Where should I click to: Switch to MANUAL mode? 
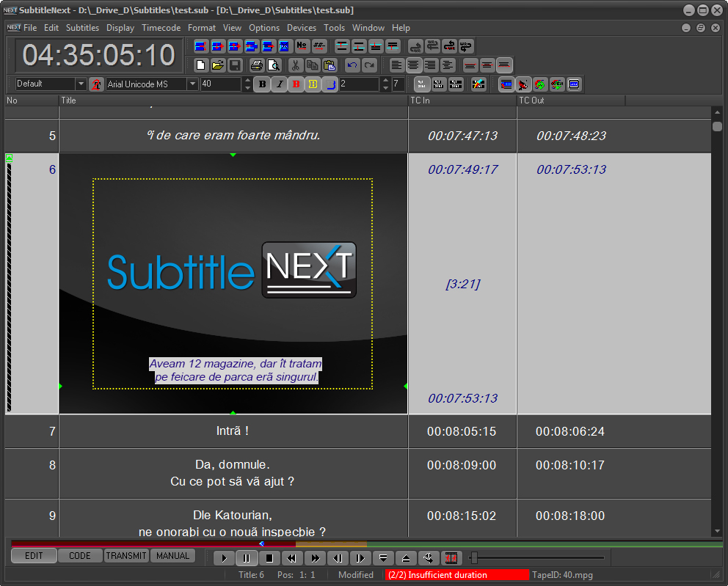coord(172,556)
